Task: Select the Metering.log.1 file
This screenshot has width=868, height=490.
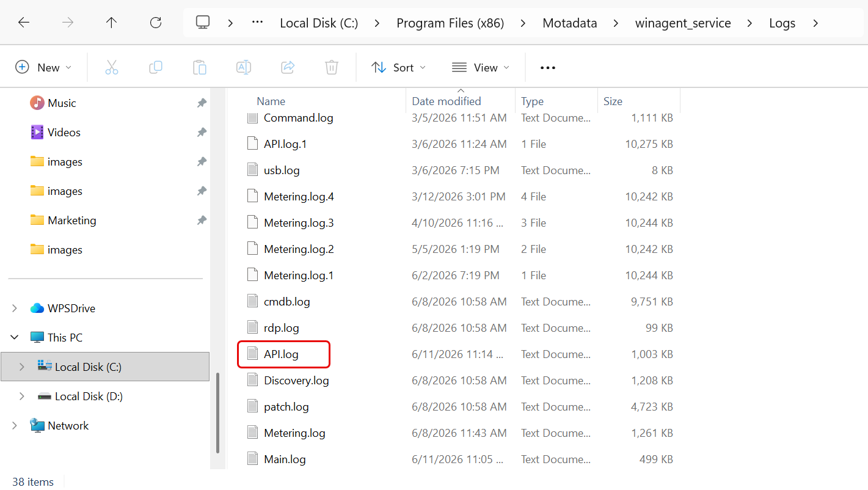Action: (299, 276)
